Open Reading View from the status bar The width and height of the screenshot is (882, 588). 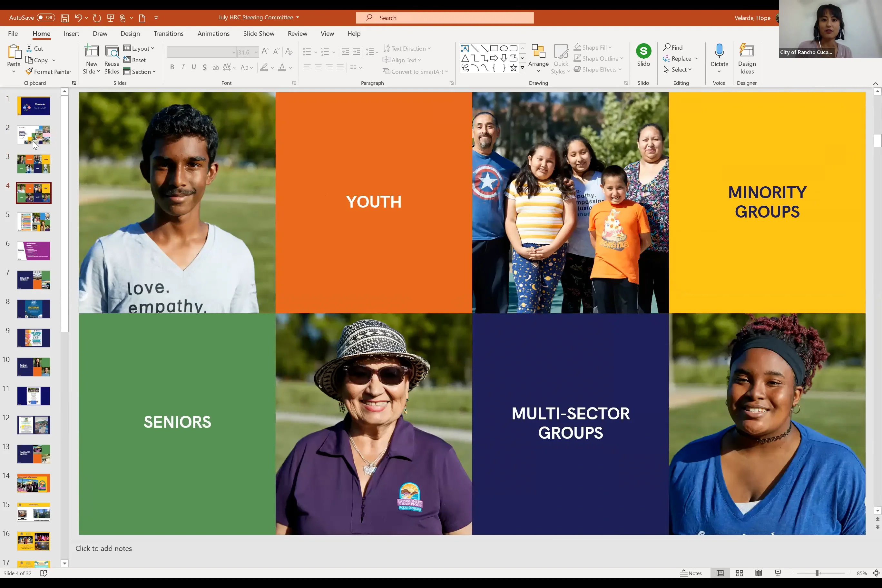tap(758, 573)
